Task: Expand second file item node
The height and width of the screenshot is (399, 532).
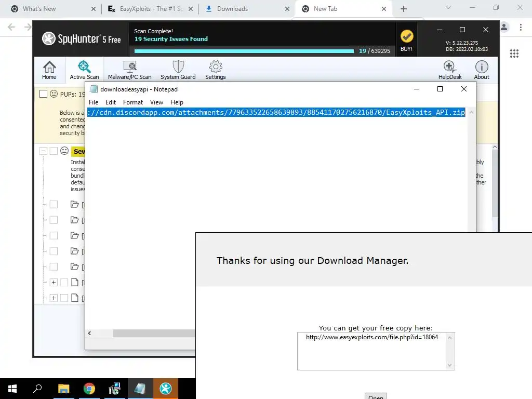Action: tap(54, 298)
